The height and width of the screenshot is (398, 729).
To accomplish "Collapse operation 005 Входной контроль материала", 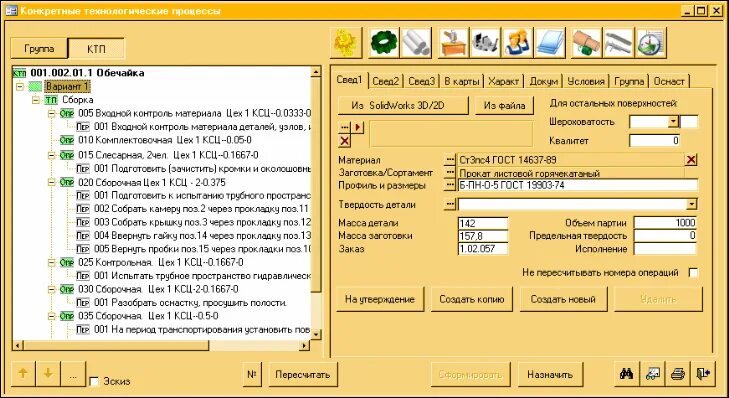I will [x=52, y=113].
